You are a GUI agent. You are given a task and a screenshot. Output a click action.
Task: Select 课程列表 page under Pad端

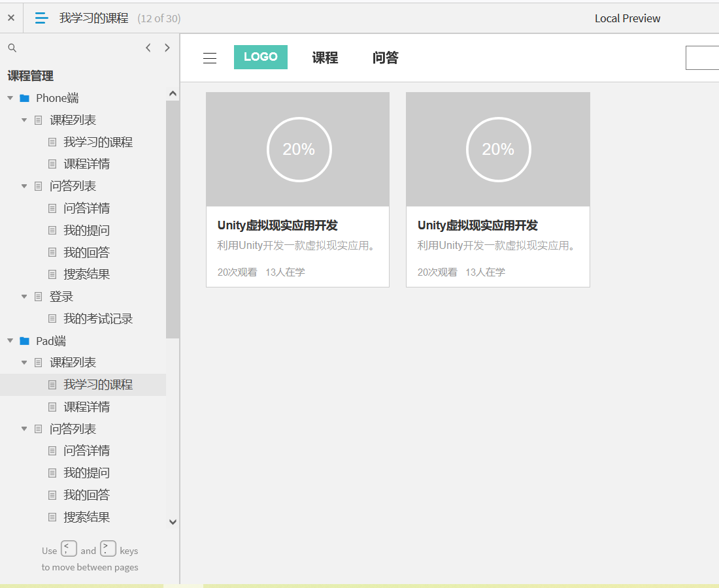click(73, 363)
